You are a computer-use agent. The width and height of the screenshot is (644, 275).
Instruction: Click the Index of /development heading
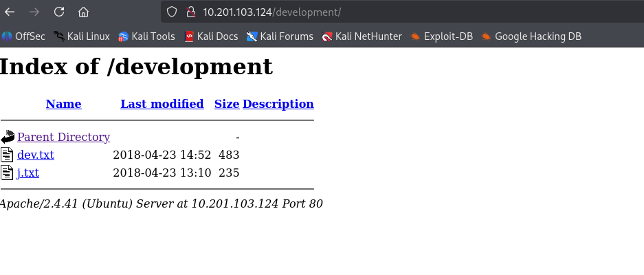click(x=136, y=67)
